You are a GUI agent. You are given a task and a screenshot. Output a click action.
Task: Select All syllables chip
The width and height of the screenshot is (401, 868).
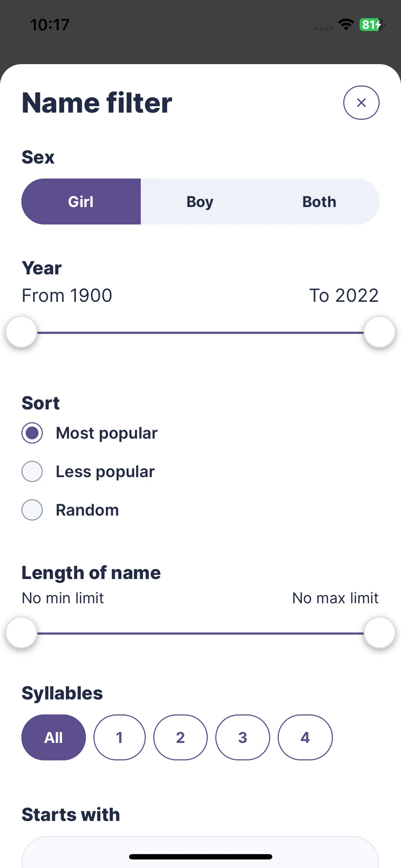[53, 737]
